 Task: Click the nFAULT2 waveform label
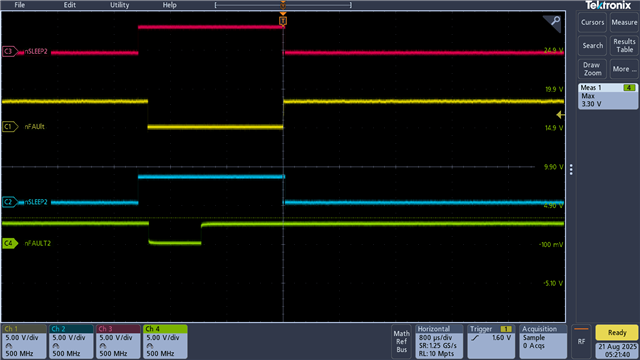(x=38, y=243)
